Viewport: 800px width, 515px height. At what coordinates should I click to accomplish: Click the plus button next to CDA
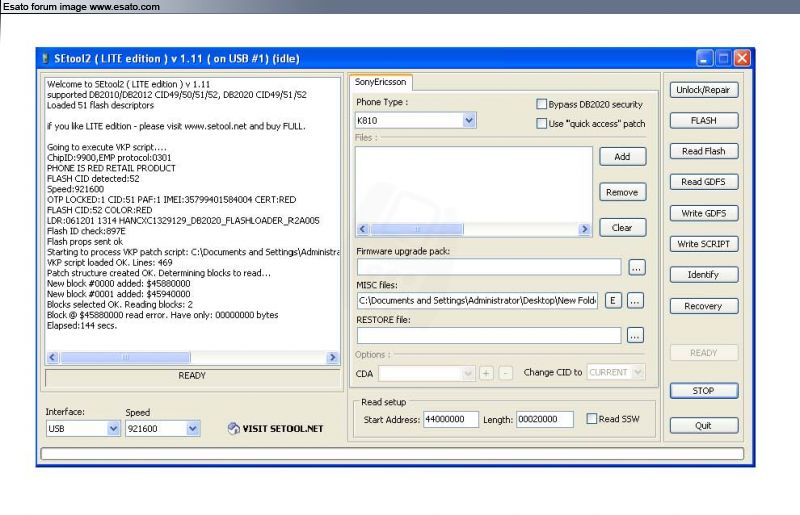point(486,373)
